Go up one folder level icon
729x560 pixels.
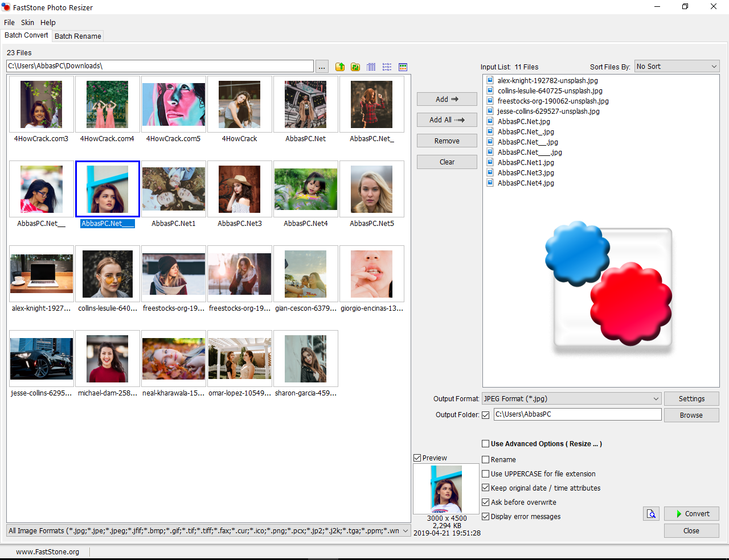pos(340,67)
